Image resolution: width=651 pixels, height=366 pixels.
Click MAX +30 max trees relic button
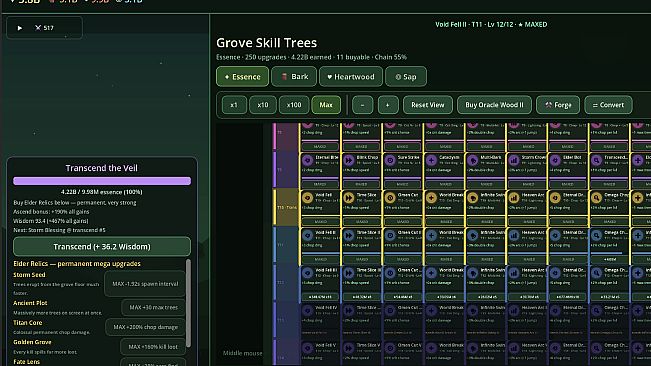tap(153, 307)
